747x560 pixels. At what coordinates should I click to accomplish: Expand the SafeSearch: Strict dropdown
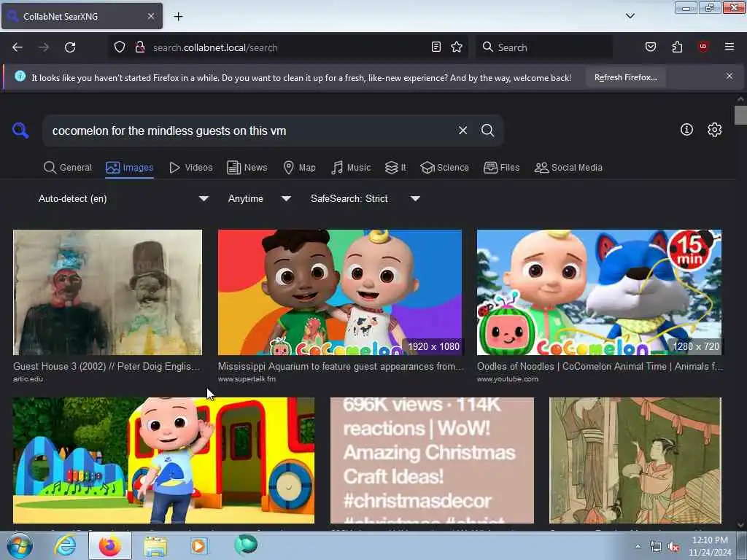[365, 198]
